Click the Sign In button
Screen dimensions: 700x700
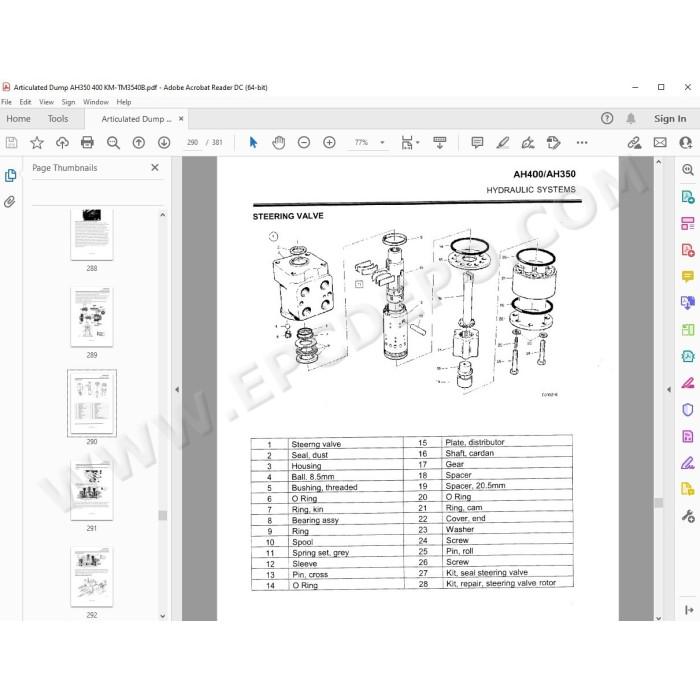click(670, 119)
